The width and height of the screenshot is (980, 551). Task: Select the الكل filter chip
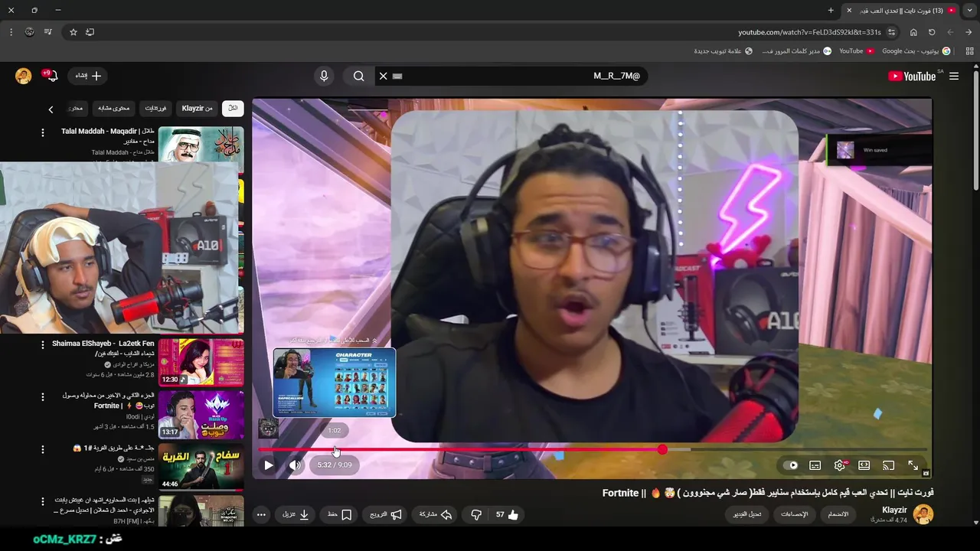(x=233, y=109)
